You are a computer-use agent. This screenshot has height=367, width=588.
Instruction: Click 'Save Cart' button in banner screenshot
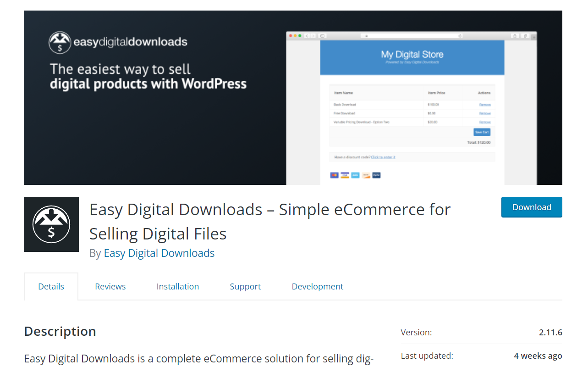[x=482, y=132]
